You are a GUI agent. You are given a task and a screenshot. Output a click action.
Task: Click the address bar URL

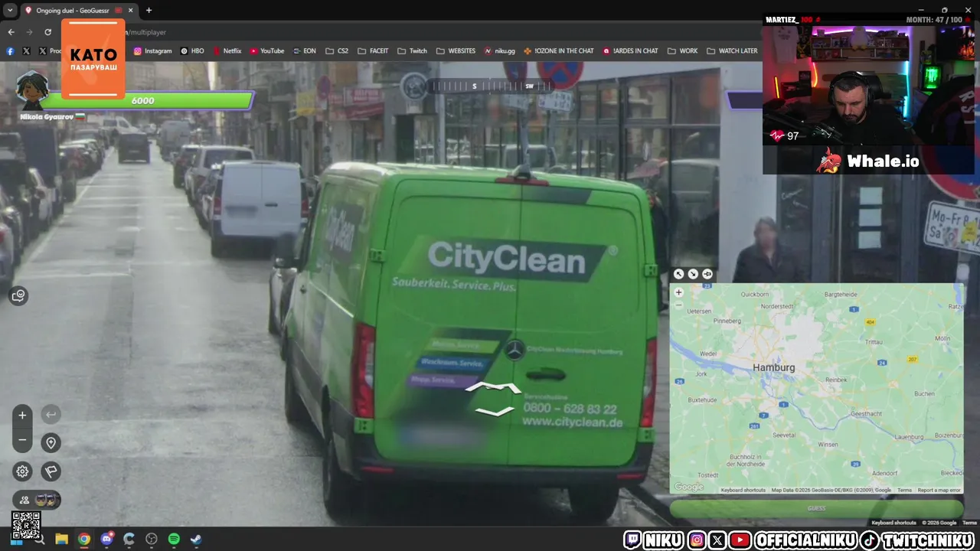pos(146,32)
